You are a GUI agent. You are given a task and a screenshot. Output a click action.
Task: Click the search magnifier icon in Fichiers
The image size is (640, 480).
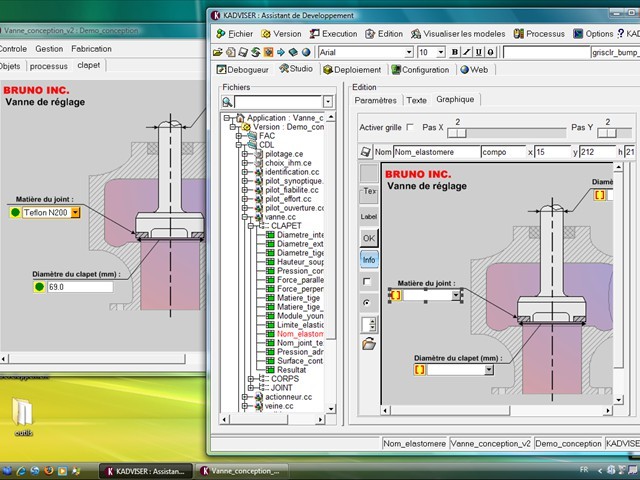227,102
